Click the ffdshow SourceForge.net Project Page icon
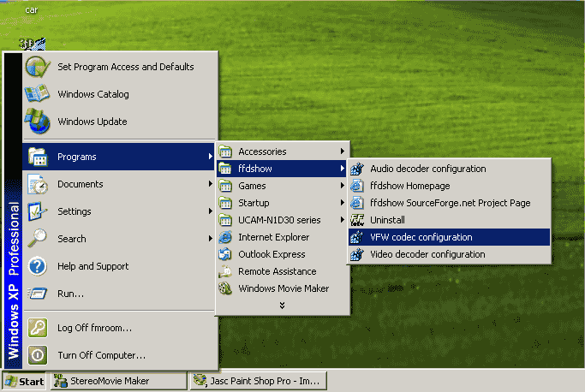The width and height of the screenshot is (585, 392). coord(357,203)
